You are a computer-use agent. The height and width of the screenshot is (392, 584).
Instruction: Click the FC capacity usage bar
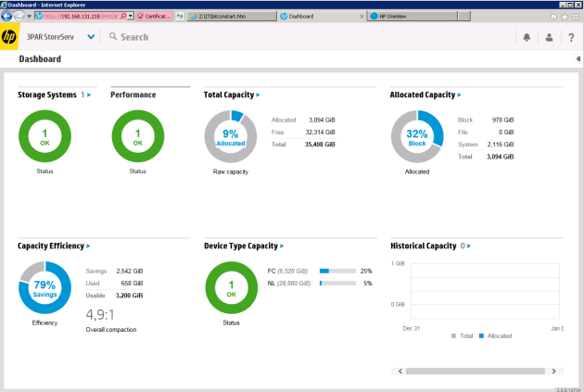coord(337,271)
